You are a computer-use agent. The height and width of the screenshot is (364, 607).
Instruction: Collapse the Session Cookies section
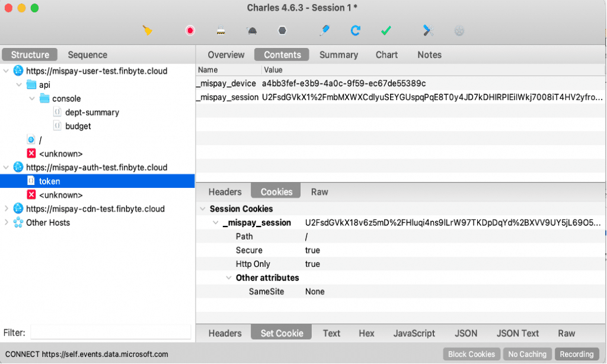point(204,209)
